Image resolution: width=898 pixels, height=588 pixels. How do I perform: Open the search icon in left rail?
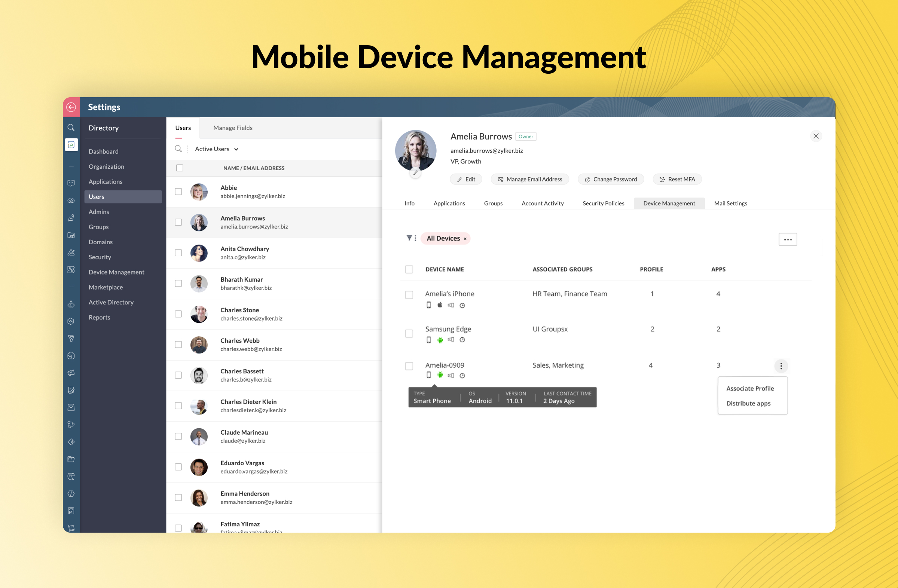point(71,128)
